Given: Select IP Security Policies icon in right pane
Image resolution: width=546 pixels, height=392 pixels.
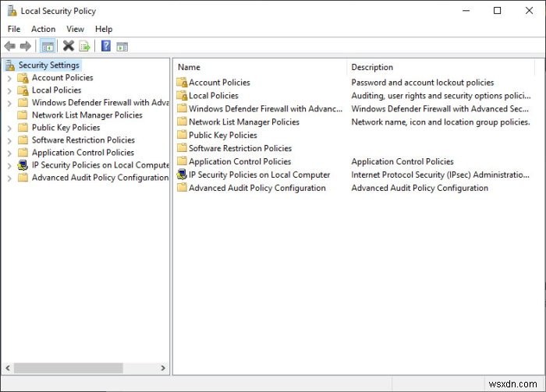Looking at the screenshot, I should pos(182,175).
